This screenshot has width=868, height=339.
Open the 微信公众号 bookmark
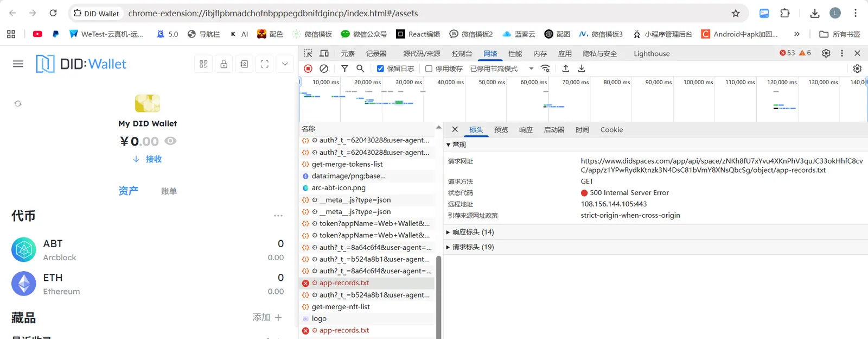(x=364, y=34)
